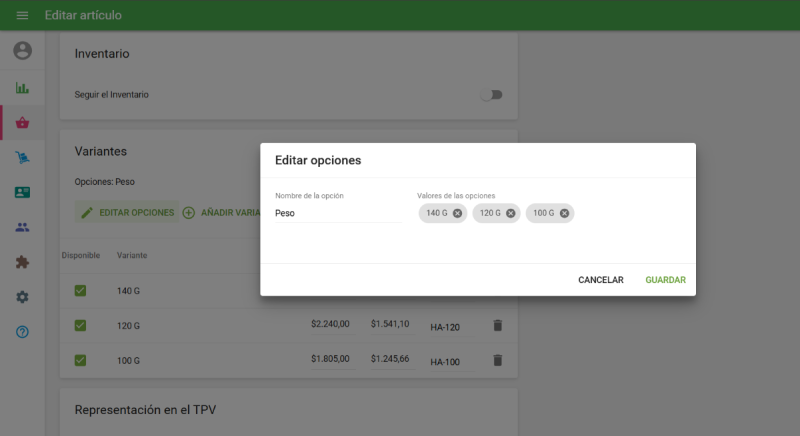Click the Cancelar button
Image resolution: width=800 pixels, height=436 pixels.
point(600,280)
